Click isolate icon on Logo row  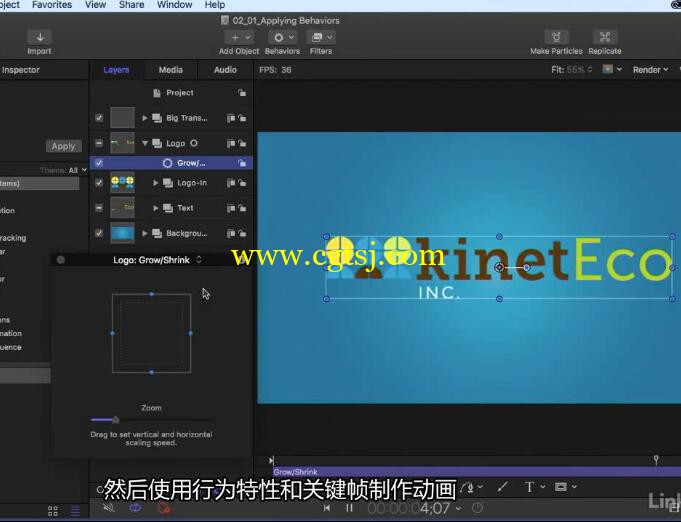tap(231, 143)
